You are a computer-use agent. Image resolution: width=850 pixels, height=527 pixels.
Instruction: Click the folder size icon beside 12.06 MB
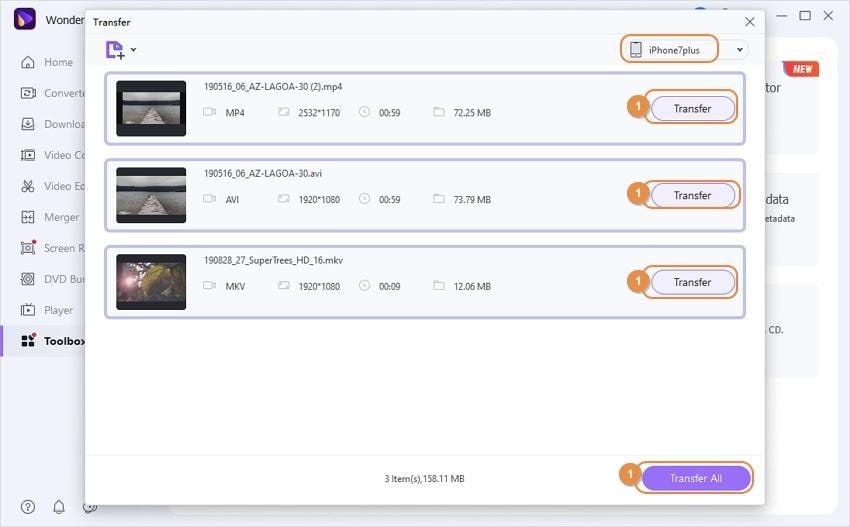(x=439, y=286)
